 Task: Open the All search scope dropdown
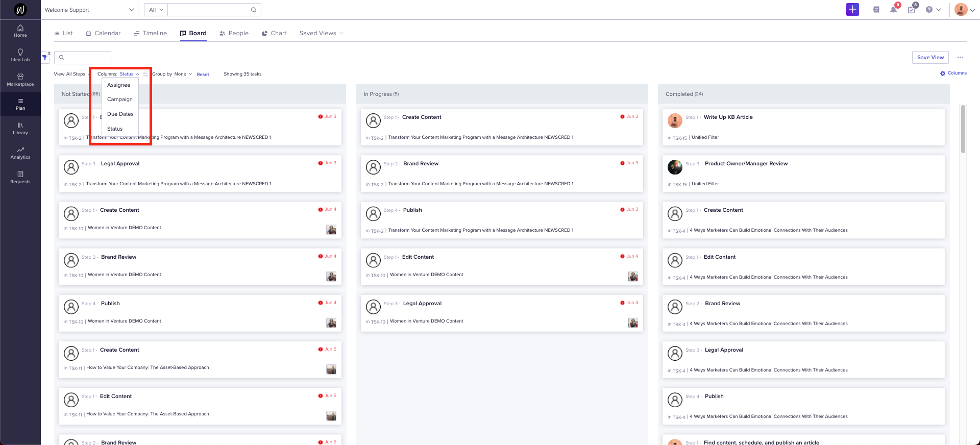[x=156, y=10]
